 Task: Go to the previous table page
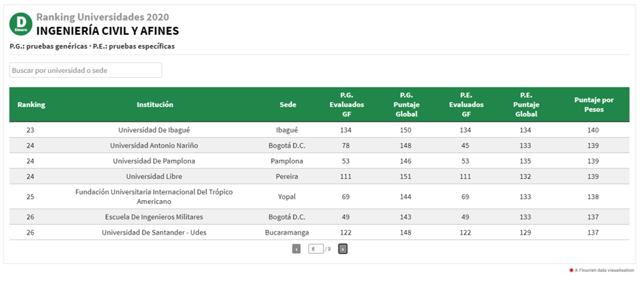296,249
